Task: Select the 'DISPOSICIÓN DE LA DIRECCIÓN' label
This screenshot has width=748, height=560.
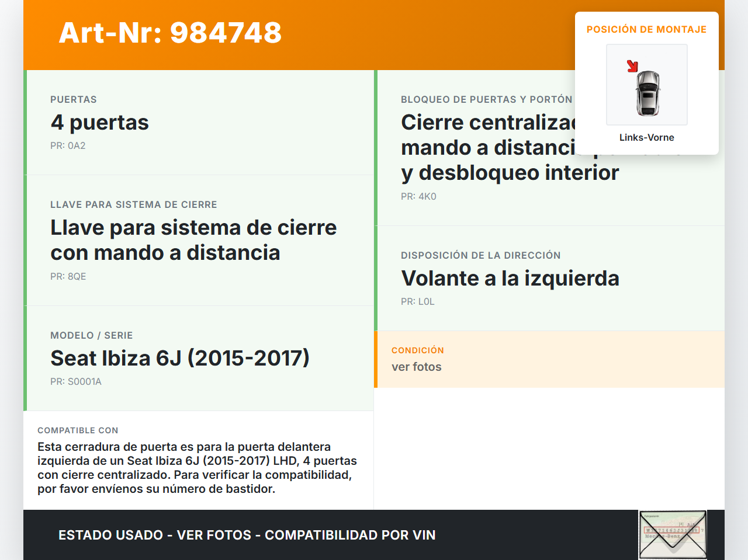Action: (x=481, y=255)
